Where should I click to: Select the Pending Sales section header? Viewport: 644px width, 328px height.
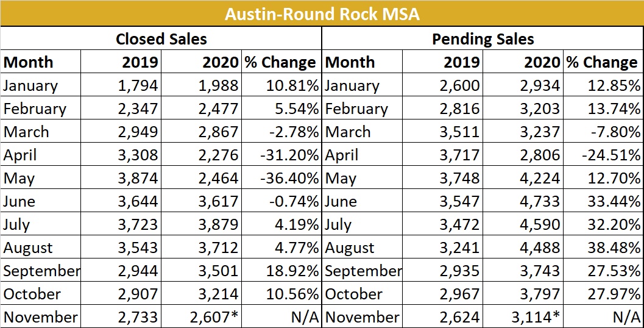click(483, 40)
